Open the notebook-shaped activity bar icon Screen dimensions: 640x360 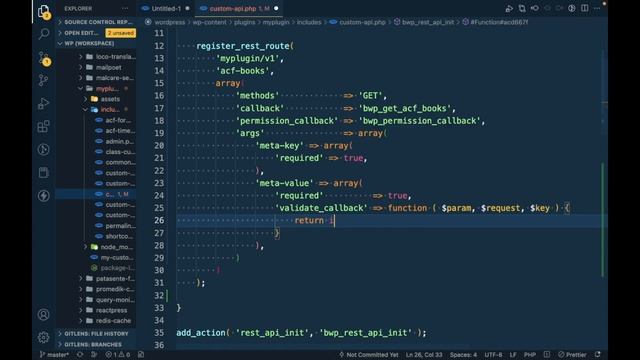[x=43, y=173]
